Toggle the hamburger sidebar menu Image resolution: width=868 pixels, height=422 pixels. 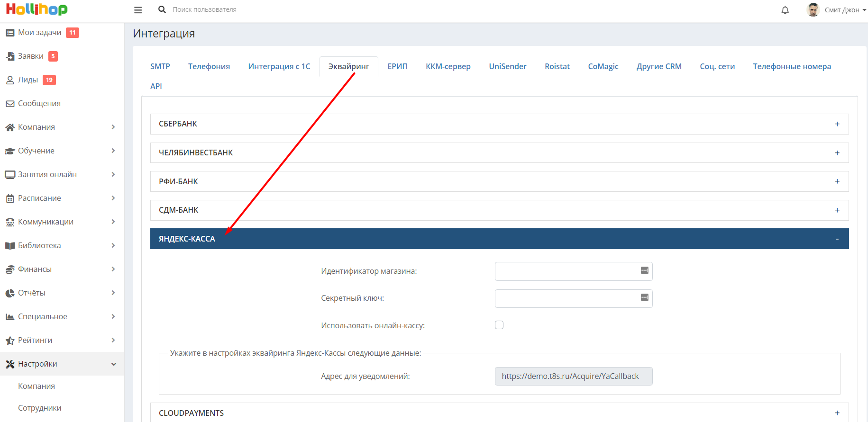[138, 9]
